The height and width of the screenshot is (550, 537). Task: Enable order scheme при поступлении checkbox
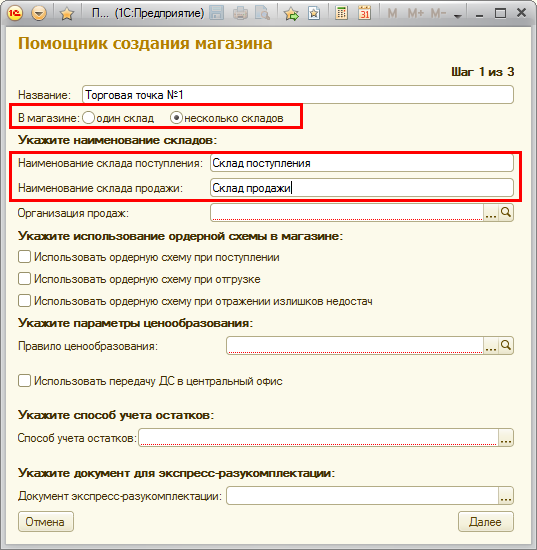point(24,257)
